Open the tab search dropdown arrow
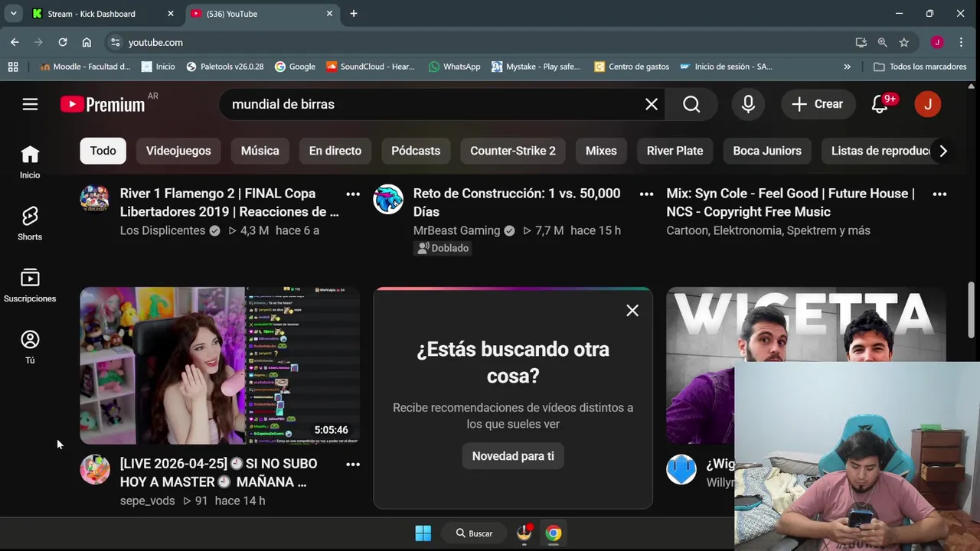Image resolution: width=980 pixels, height=551 pixels. coord(13,14)
